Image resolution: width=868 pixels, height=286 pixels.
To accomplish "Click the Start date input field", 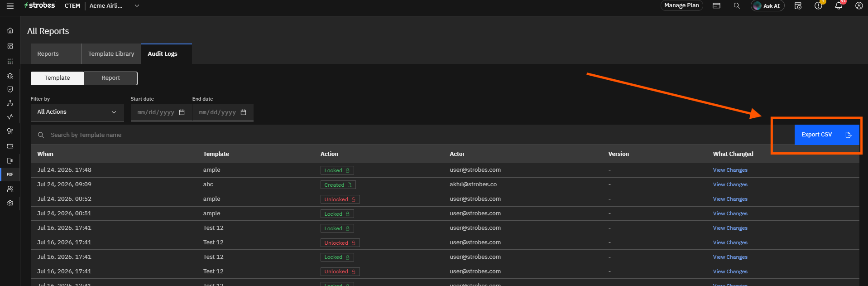I will tap(161, 112).
